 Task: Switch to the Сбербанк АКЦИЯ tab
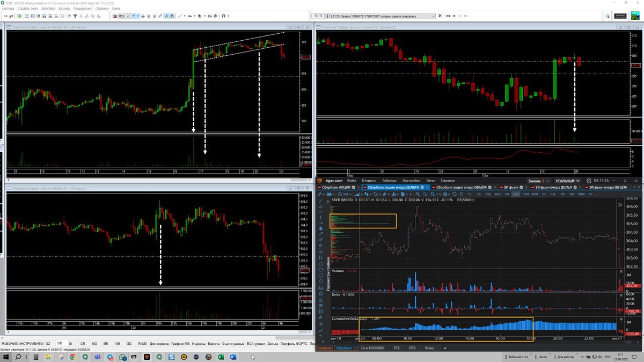click(337, 187)
